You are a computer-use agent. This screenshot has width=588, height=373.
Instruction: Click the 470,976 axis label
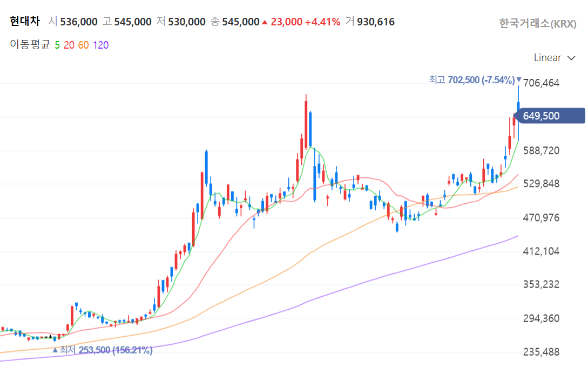coord(541,217)
